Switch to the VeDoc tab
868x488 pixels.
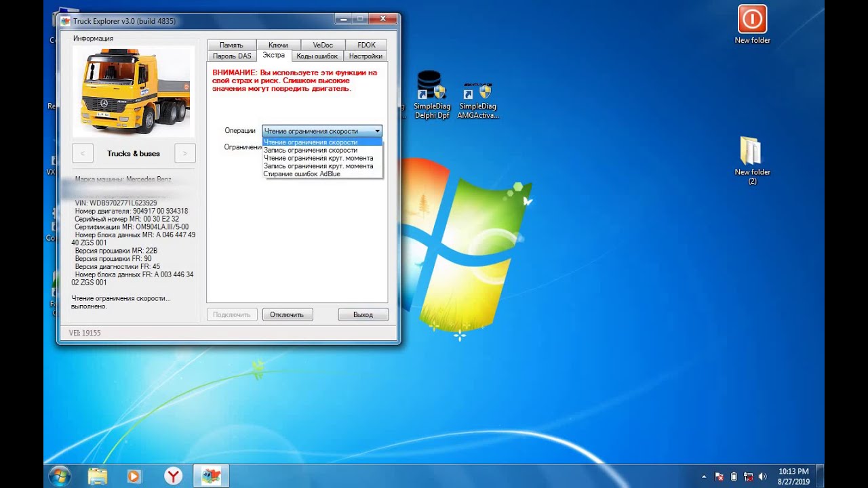[323, 45]
